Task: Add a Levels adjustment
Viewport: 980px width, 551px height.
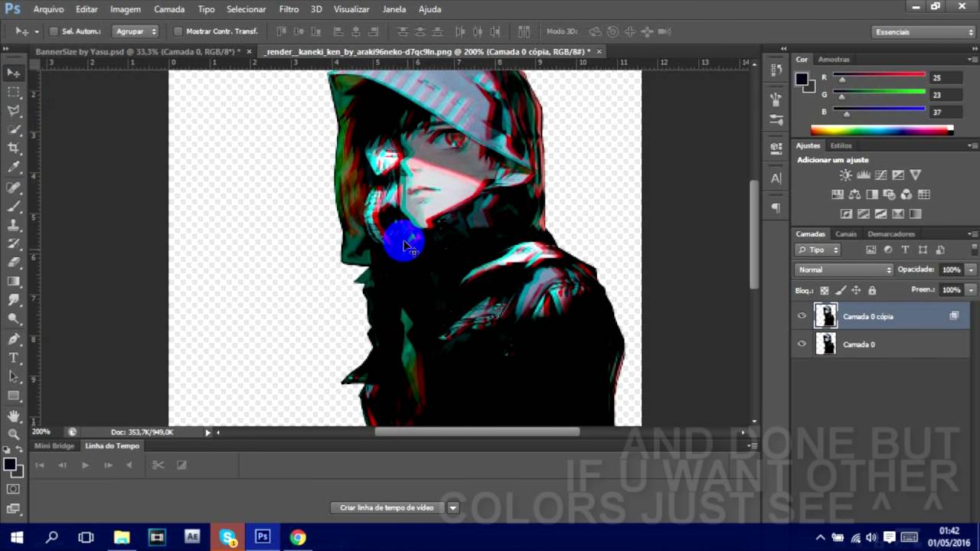Action: 864,175
